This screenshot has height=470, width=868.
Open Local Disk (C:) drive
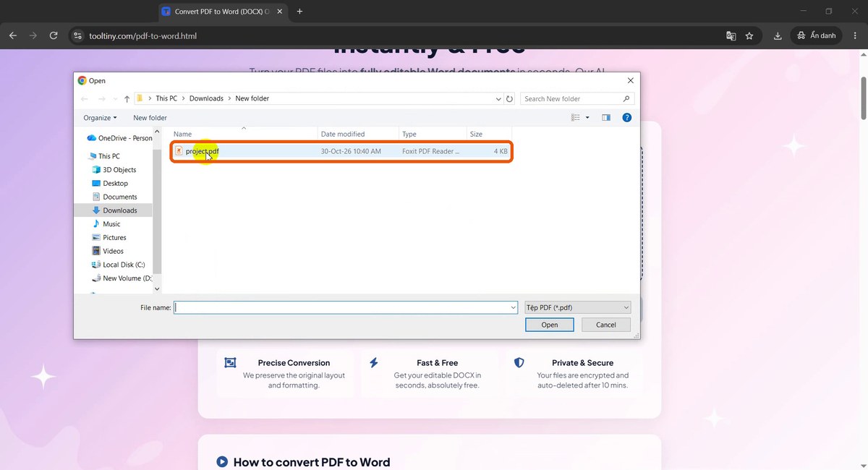118,265
